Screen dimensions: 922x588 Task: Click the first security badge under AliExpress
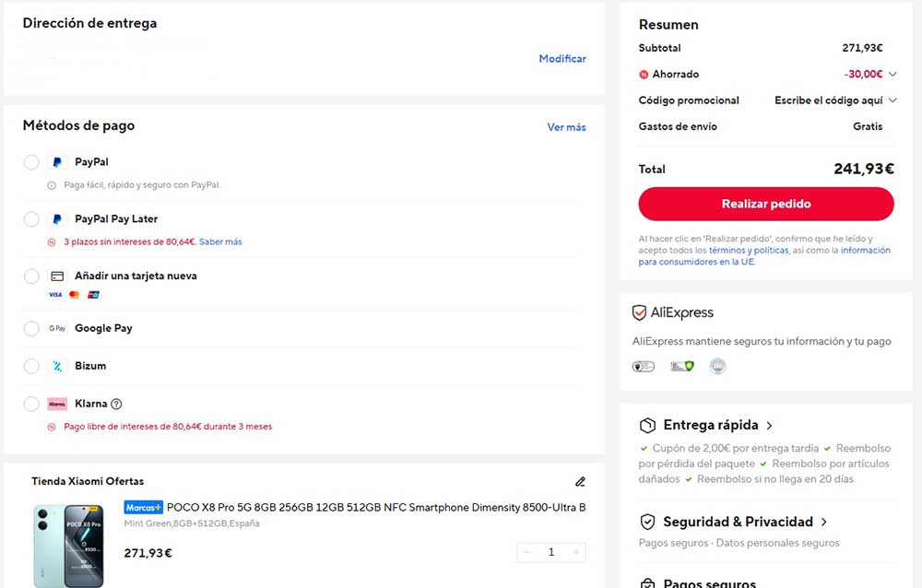pyautogui.click(x=644, y=367)
